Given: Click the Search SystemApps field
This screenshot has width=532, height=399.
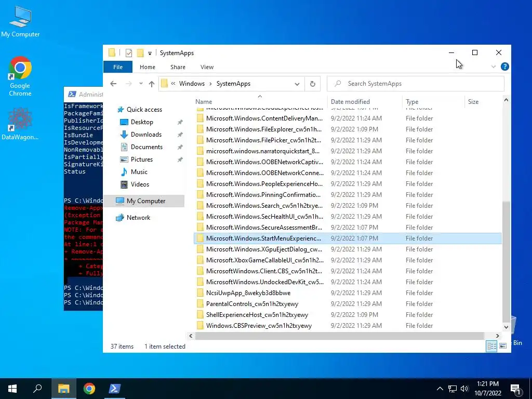Looking at the screenshot, I should click(x=416, y=84).
